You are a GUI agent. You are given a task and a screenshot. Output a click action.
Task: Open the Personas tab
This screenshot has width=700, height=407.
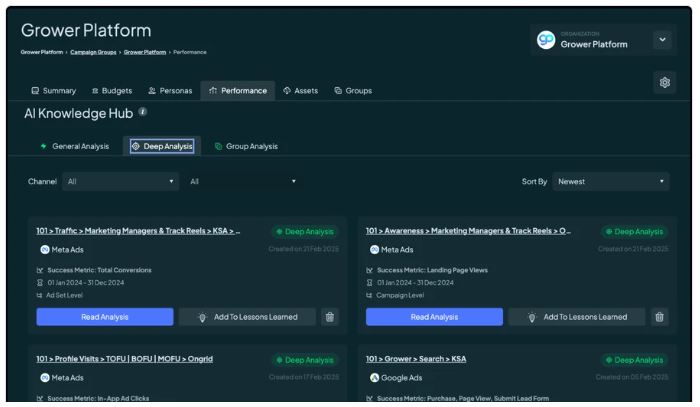tap(170, 91)
